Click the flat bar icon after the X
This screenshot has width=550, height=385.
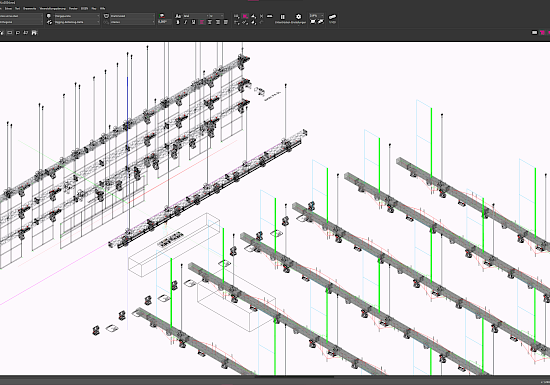pos(269,16)
